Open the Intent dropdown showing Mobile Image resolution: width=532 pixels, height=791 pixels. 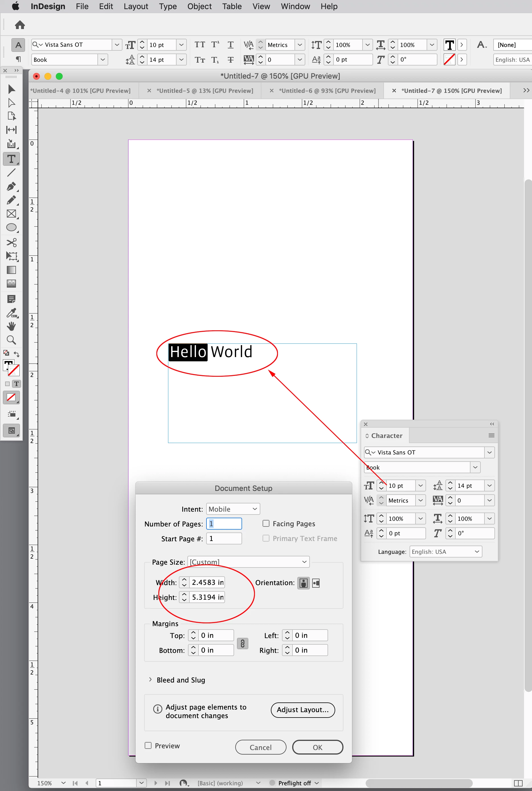(x=233, y=509)
